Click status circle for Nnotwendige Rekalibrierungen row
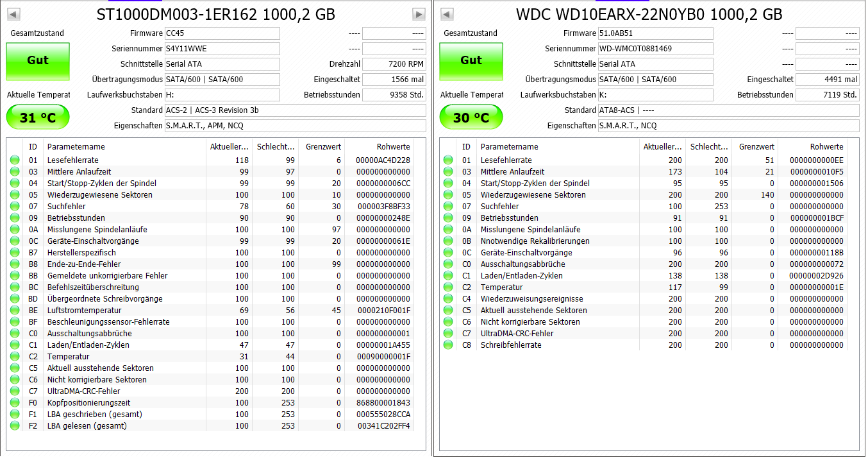The image size is (868, 462). [448, 241]
